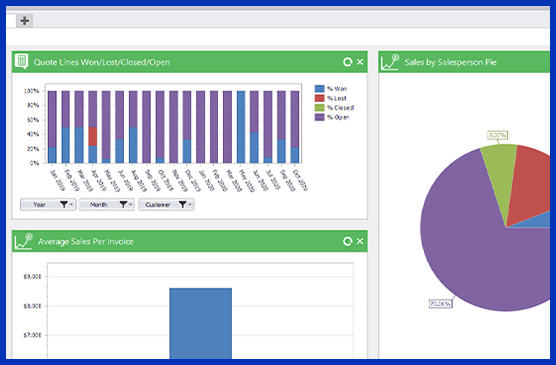This screenshot has height=365, width=556.
Task: Refresh the Average Sales Per Invoice panel
Action: (348, 241)
